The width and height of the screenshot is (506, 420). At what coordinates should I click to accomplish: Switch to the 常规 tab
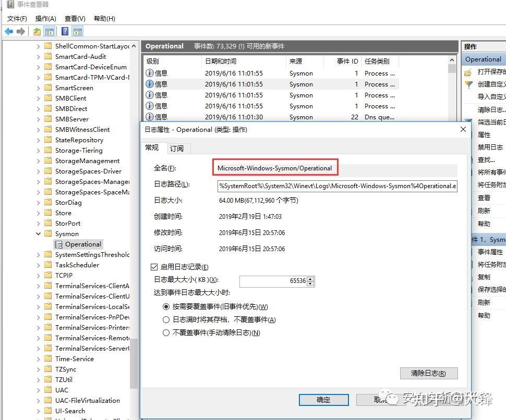coord(152,147)
